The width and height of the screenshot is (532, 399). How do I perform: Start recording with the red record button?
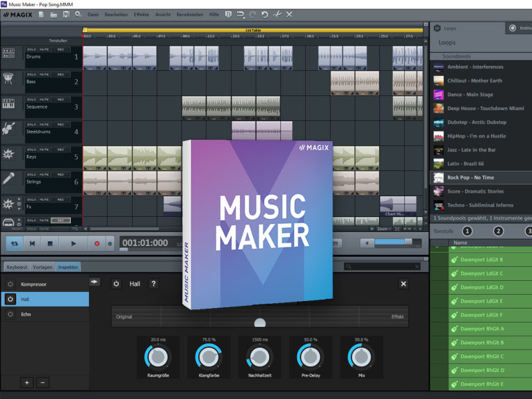click(x=97, y=243)
